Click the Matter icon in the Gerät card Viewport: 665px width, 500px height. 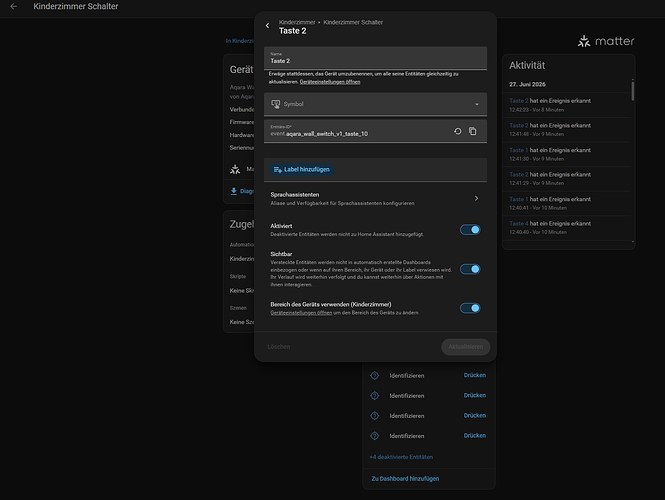coord(235,169)
